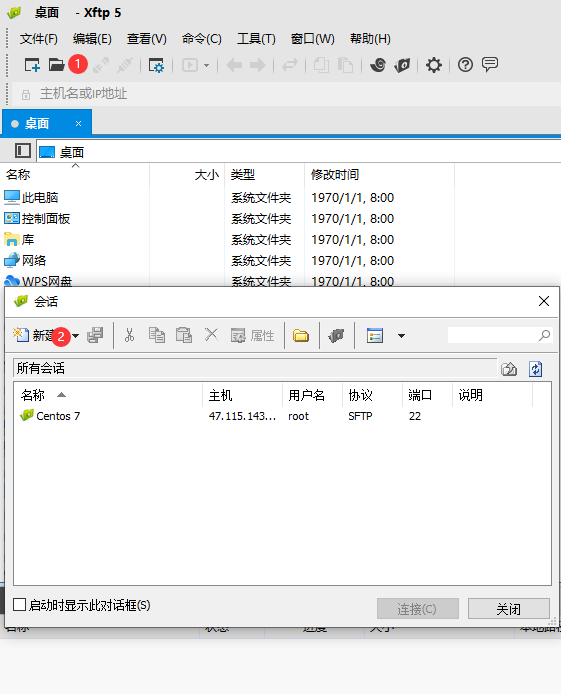Click the synchronize arrows icon

pyautogui.click(x=290, y=66)
